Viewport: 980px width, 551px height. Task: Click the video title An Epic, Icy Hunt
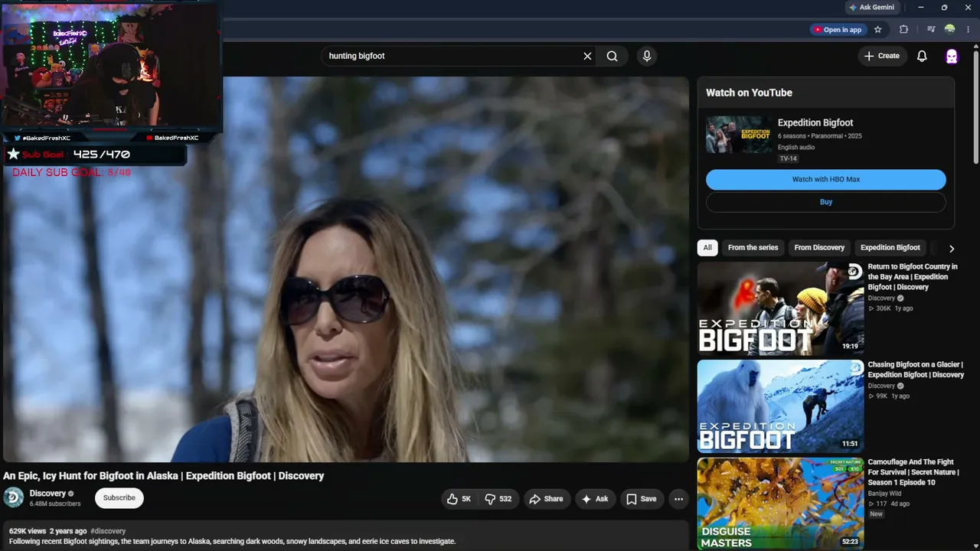tap(164, 476)
